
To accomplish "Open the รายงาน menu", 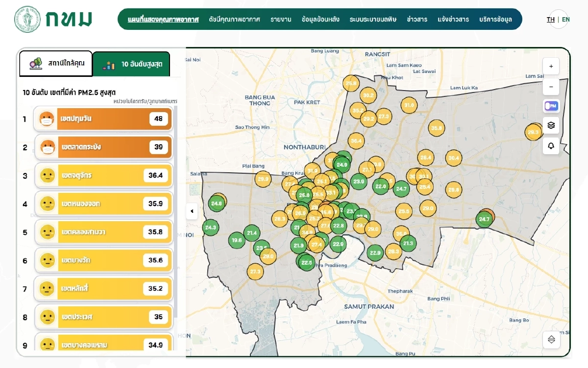I will tap(281, 20).
